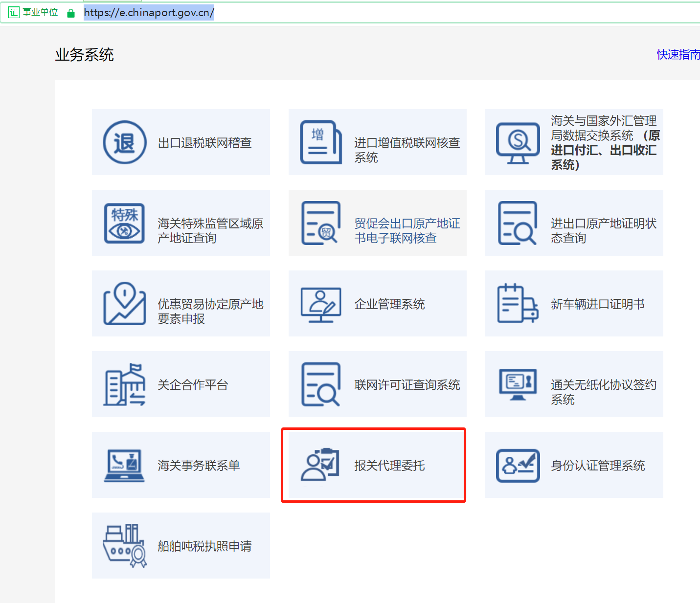Open 进出口原产地证明状态查询
The width and height of the screenshot is (700, 603).
(x=603, y=230)
